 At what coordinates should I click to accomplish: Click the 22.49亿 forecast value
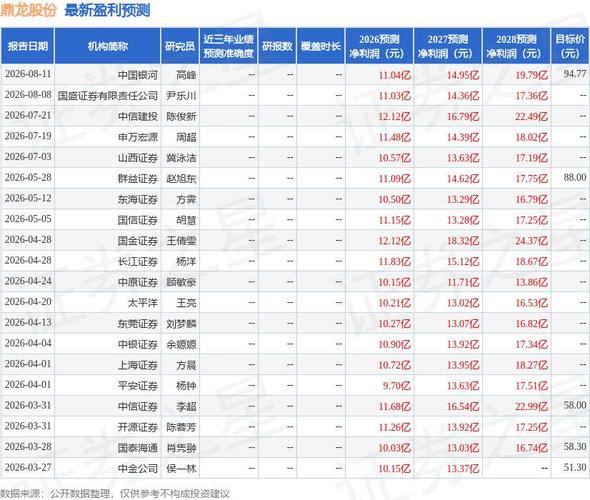click(x=531, y=117)
